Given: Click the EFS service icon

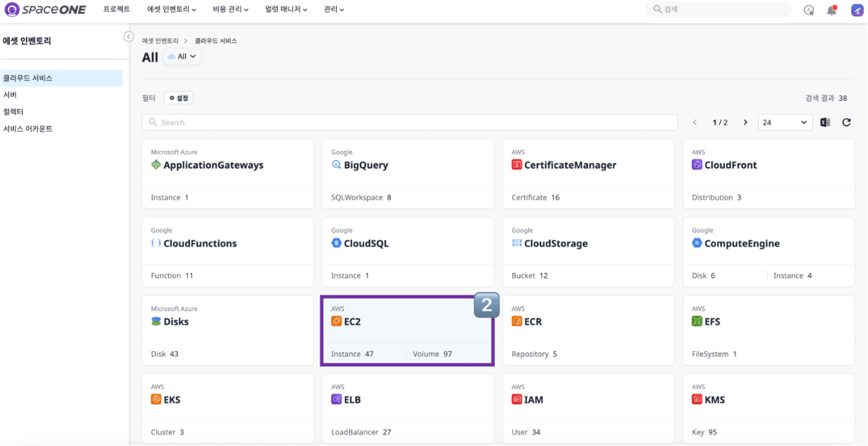Looking at the screenshot, I should (x=697, y=321).
